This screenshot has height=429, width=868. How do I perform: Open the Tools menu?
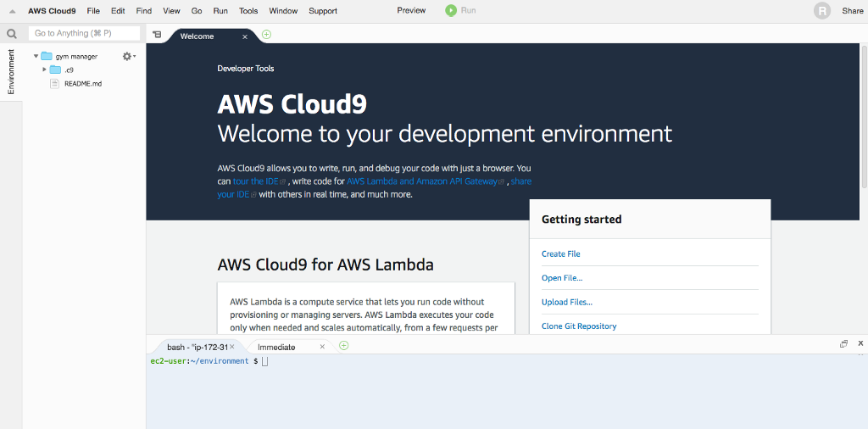[x=248, y=11]
